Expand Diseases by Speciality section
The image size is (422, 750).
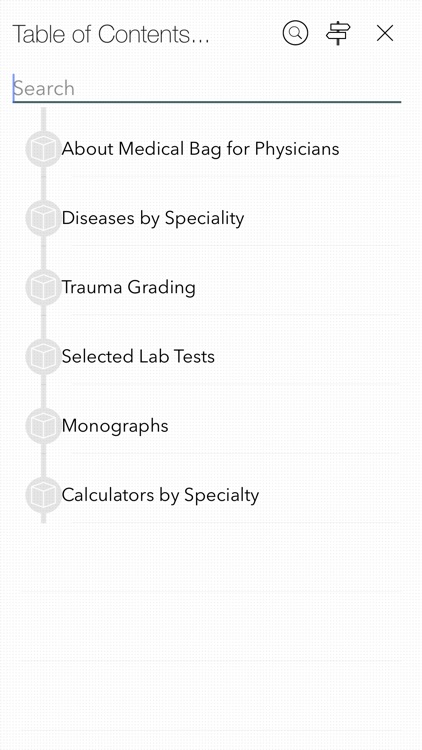pyautogui.click(x=153, y=218)
